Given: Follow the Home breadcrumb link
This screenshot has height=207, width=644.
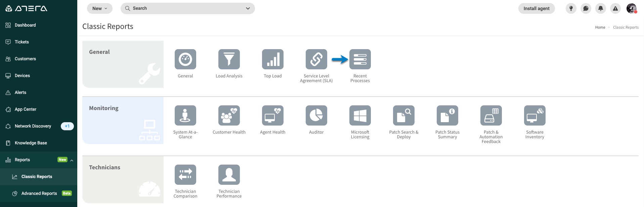Looking at the screenshot, I should [x=600, y=27].
